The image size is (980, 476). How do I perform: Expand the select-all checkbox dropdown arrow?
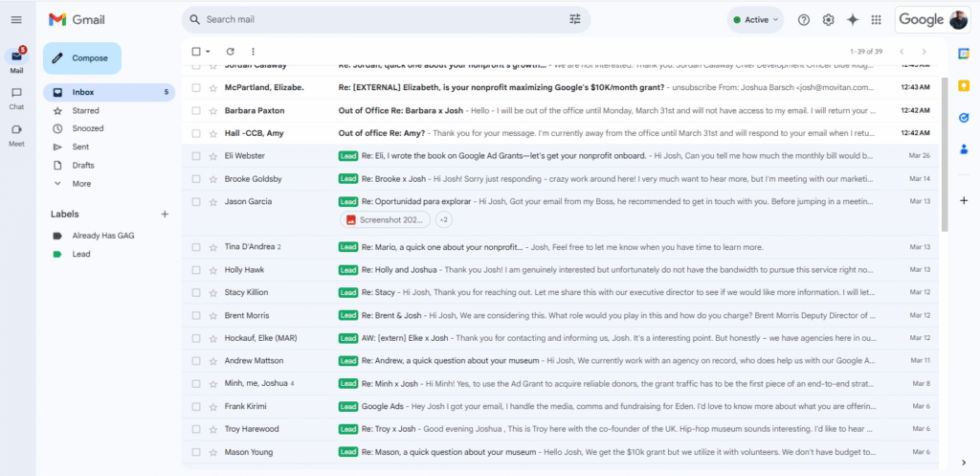[208, 52]
